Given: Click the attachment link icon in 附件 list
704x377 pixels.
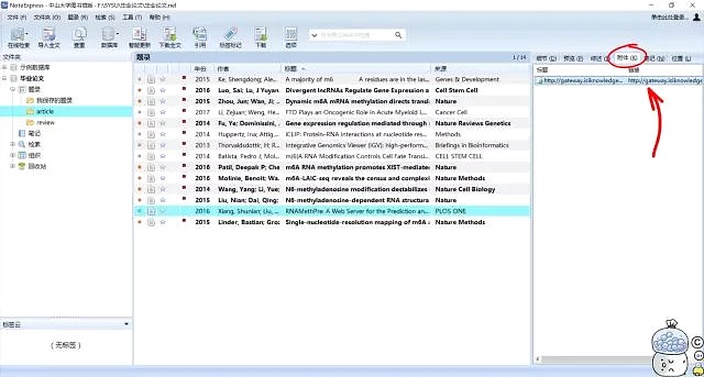Looking at the screenshot, I should 540,81.
